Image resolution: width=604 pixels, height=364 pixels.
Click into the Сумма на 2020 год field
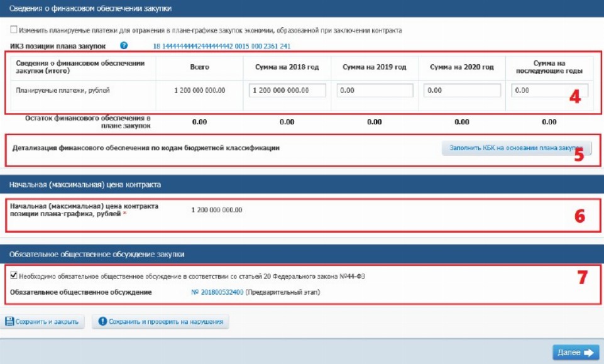462,91
